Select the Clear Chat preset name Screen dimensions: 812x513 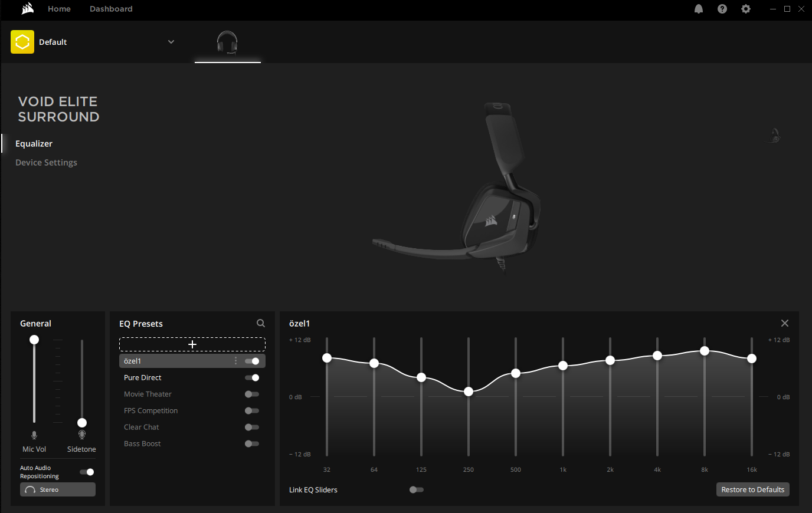pyautogui.click(x=142, y=427)
